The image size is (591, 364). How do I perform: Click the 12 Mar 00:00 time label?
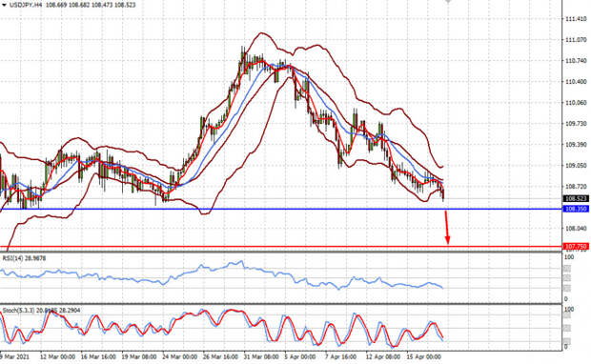coord(57,356)
